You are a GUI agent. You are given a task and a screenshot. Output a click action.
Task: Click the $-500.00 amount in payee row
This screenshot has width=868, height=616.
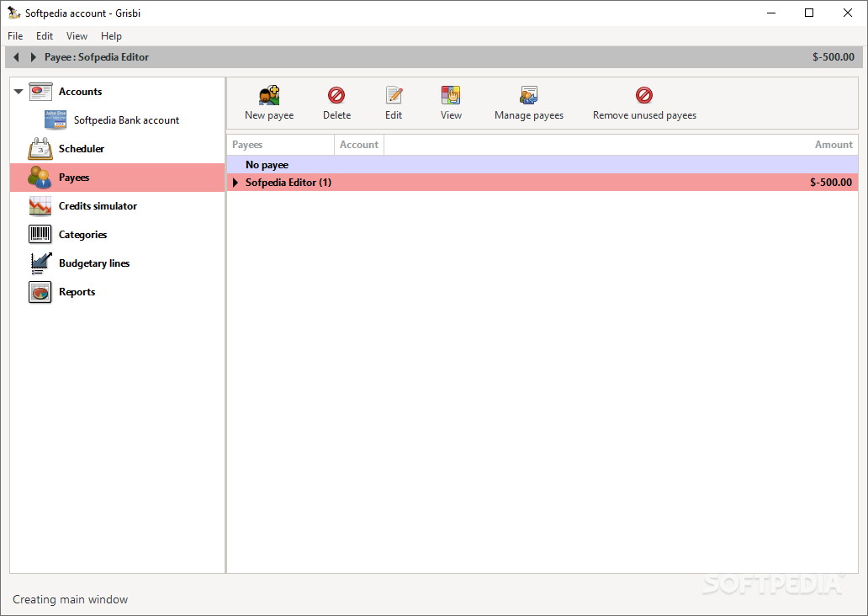point(831,183)
